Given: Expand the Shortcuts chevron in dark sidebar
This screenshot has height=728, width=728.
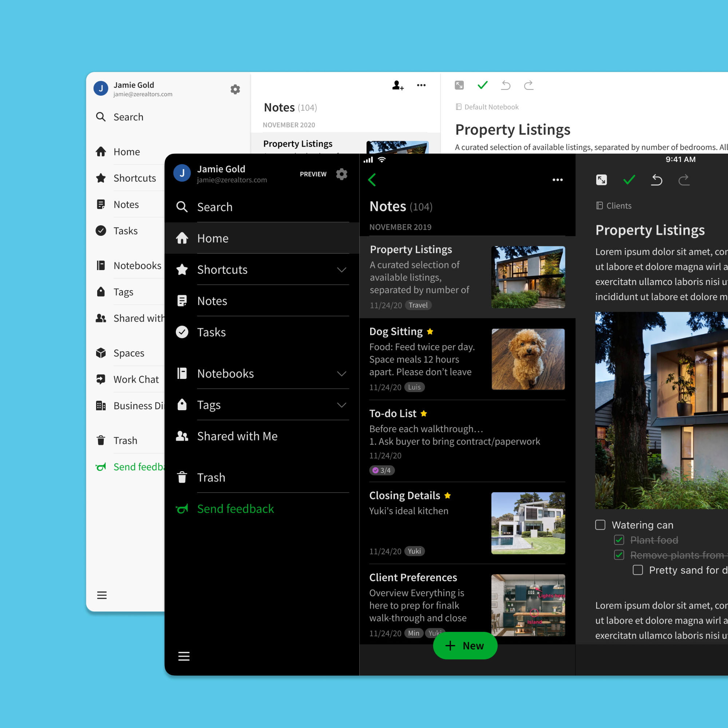Looking at the screenshot, I should (x=341, y=270).
